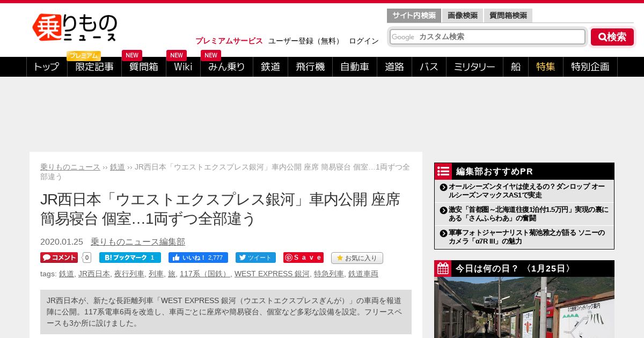Image resolution: width=644 pixels, height=338 pixels.
Task: Switch to 質問箱検索 tab
Action: pos(508,16)
